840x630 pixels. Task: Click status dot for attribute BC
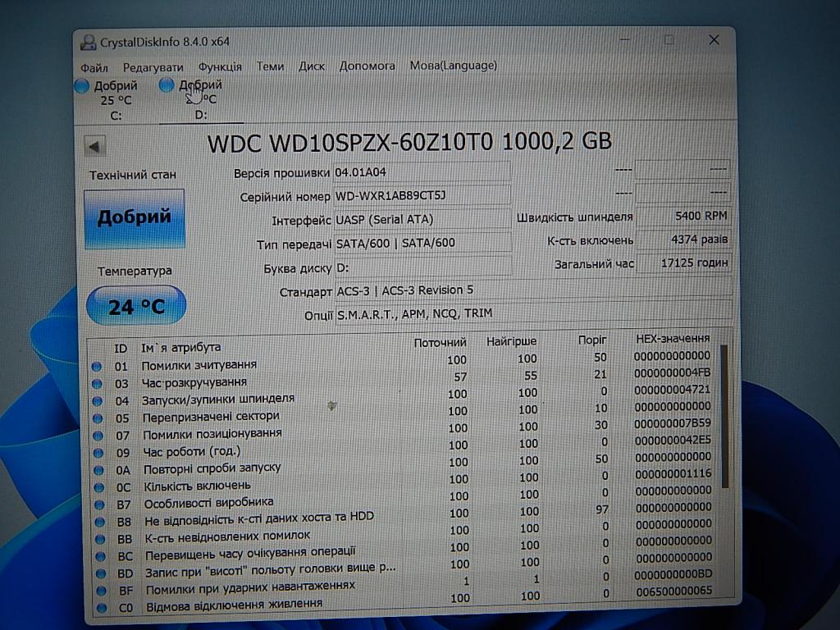point(100,556)
